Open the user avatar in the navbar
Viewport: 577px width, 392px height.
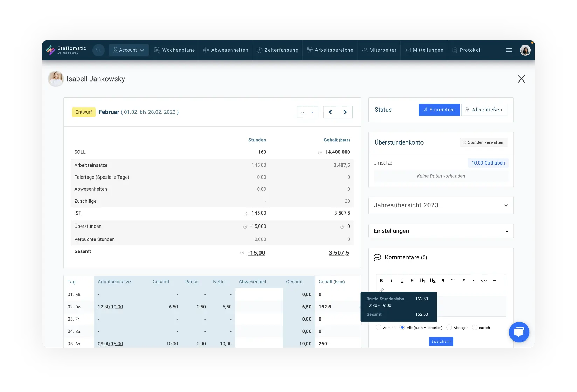[x=525, y=50]
